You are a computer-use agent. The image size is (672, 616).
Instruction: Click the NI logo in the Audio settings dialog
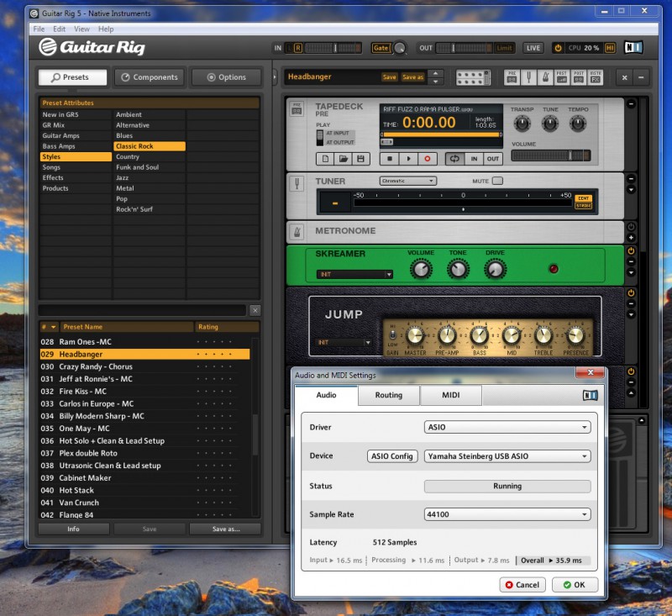point(591,395)
